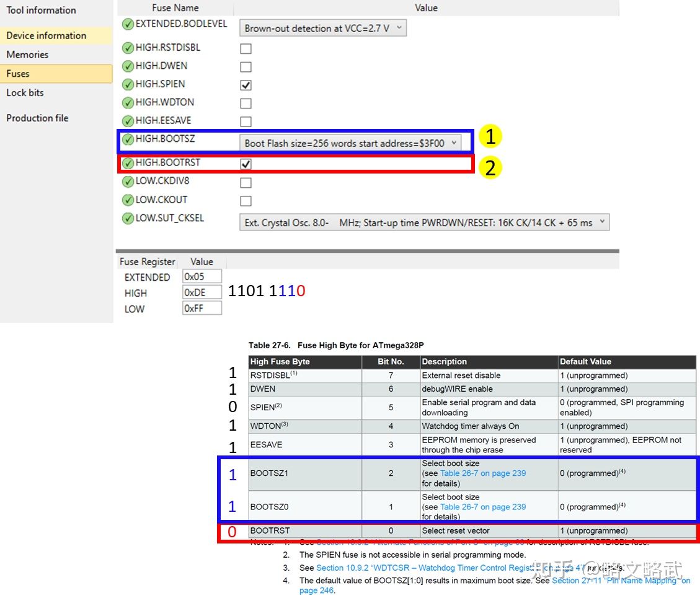Click green check icon beside HIGH.DWEN
Viewport: 700px width, 598px height.
(x=128, y=66)
